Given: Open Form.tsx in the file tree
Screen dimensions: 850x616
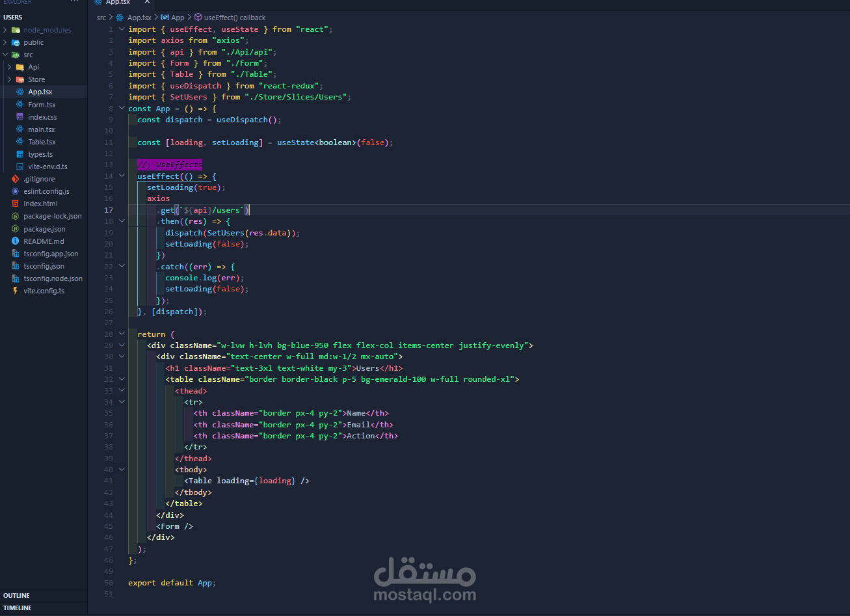Looking at the screenshot, I should [42, 104].
